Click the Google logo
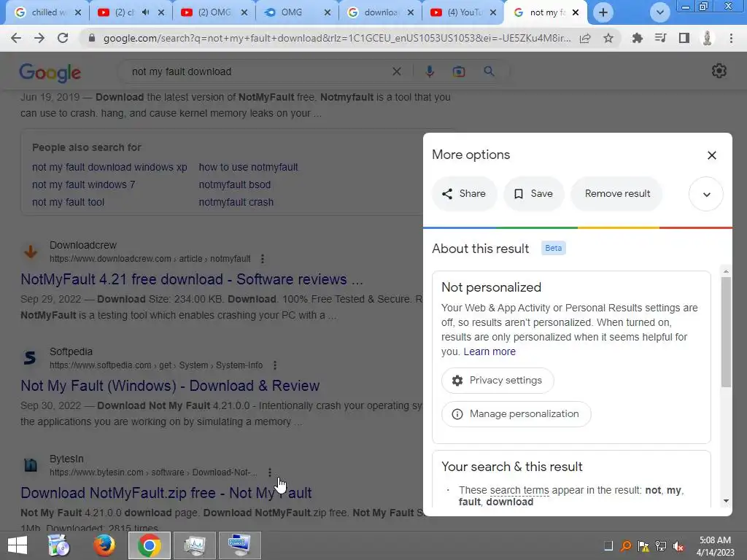 click(x=50, y=72)
